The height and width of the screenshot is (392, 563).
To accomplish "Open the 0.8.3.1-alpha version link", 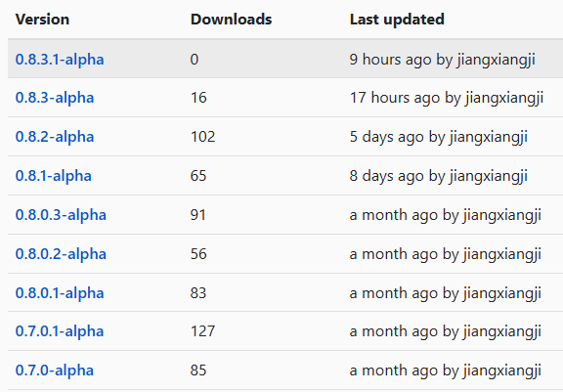I will pos(60,60).
